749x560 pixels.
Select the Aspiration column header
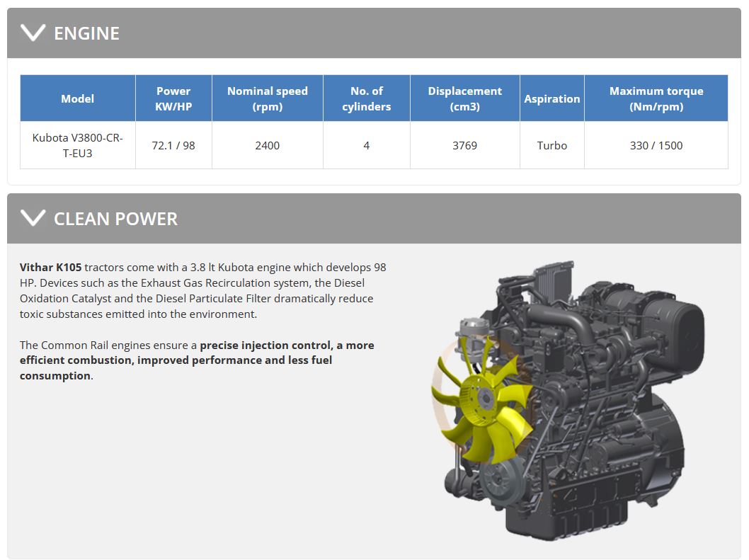[x=551, y=98]
